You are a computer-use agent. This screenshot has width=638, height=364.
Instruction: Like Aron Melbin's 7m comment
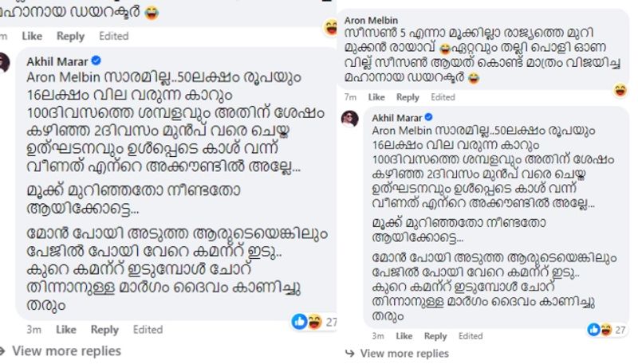(375, 97)
